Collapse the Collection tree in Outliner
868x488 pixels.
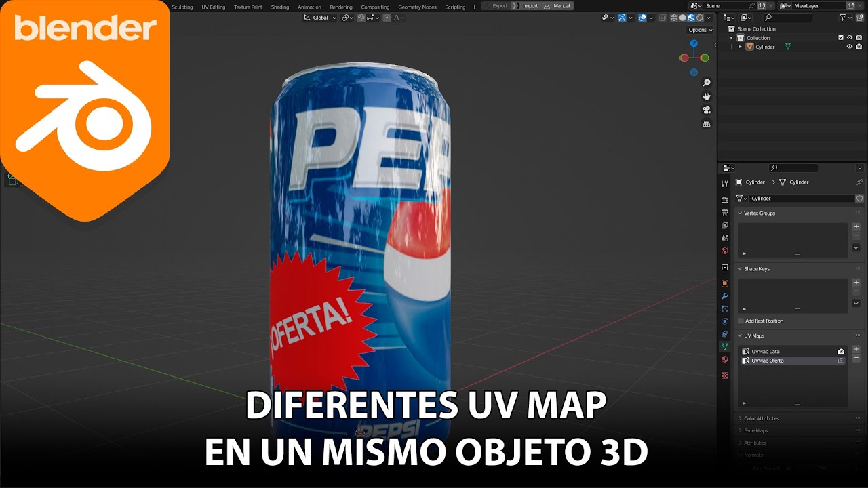[732, 38]
